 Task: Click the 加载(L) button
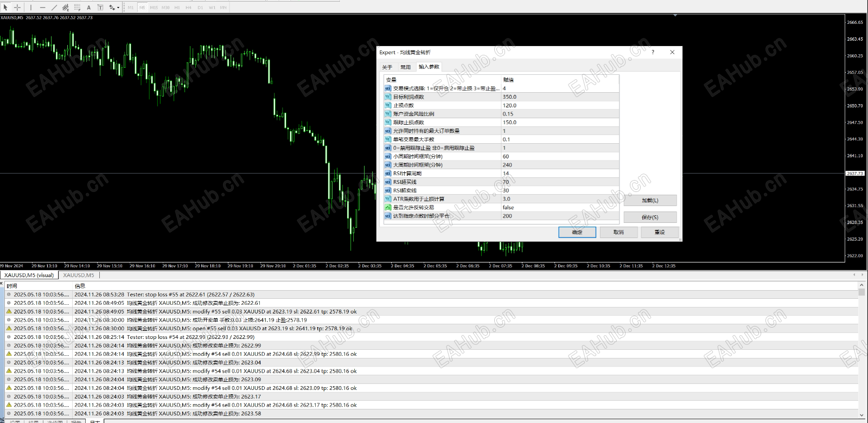click(650, 200)
